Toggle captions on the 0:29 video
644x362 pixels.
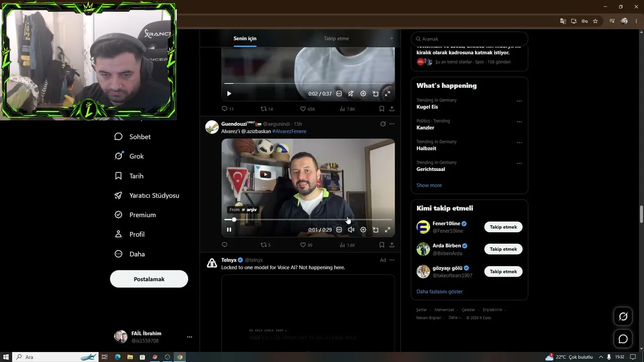(339, 230)
